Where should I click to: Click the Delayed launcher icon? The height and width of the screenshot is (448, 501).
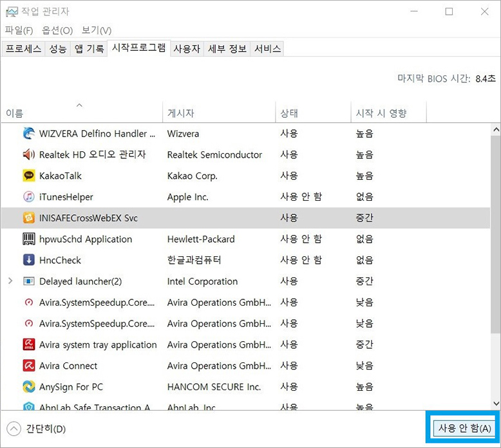pos(29,281)
